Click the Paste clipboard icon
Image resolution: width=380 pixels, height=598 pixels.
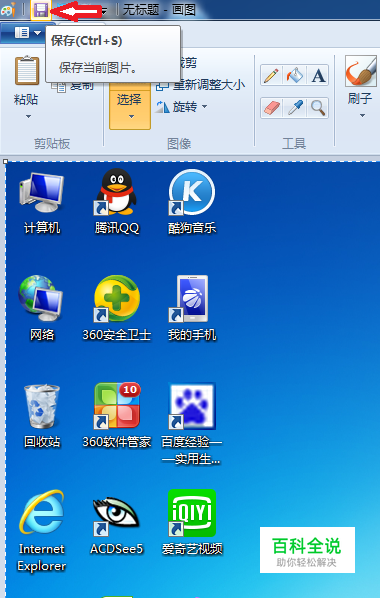point(27,70)
